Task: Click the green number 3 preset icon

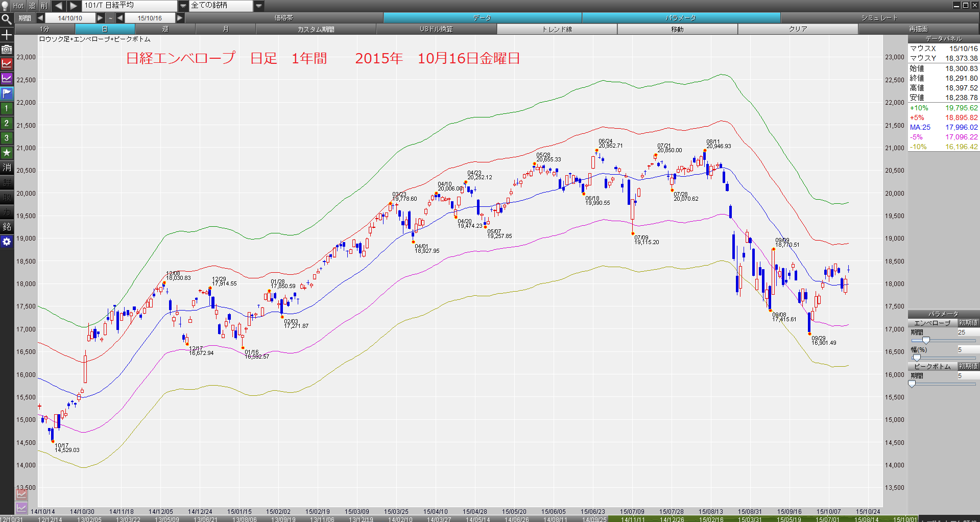Action: pos(7,138)
